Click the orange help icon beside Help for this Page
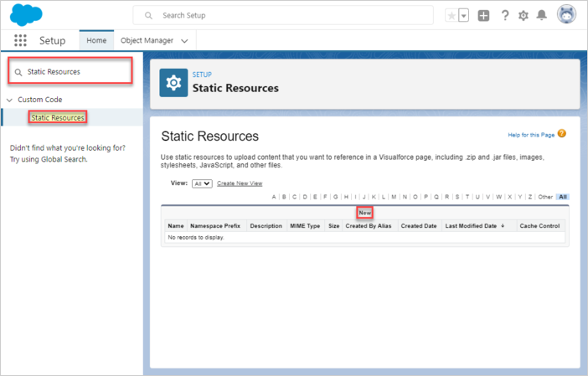The width and height of the screenshot is (588, 376). coord(562,133)
